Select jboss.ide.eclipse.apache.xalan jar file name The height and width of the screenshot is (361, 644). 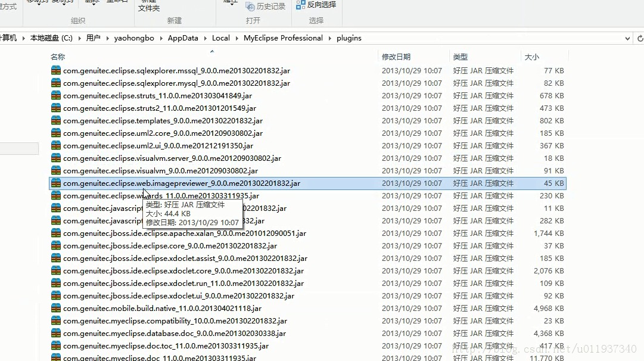[x=185, y=234]
